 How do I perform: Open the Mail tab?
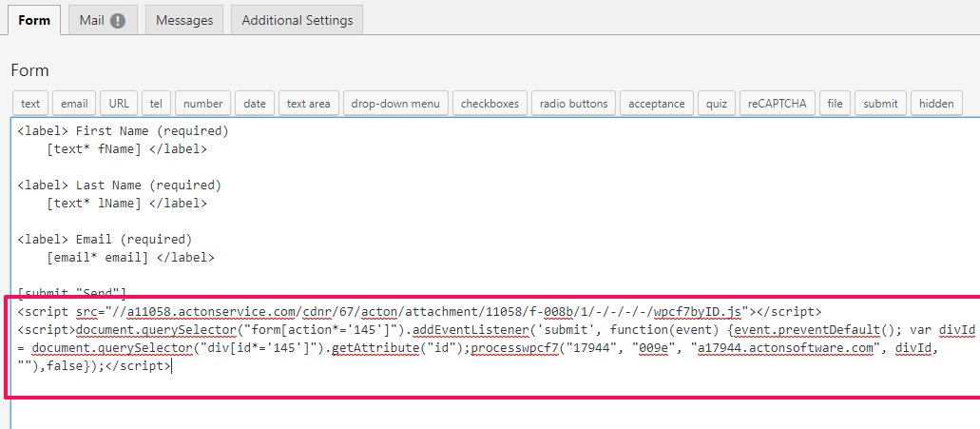pyautogui.click(x=102, y=20)
